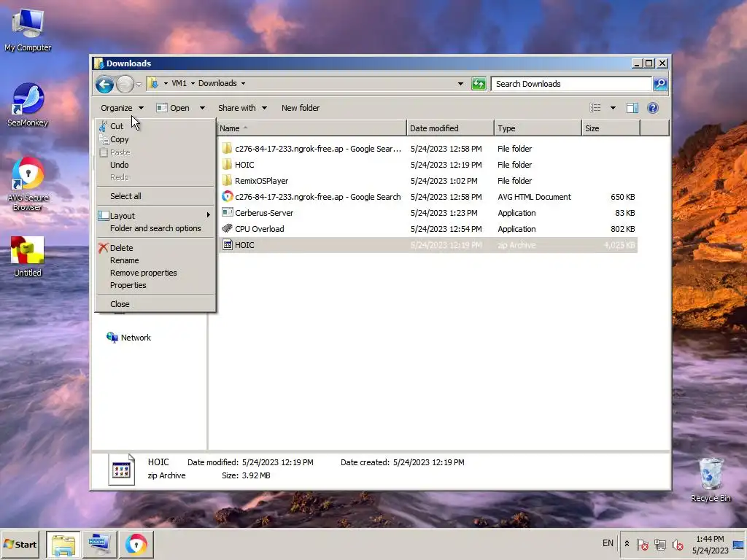Screen dimensions: 747x560
Task: Expand the Layout submenu
Action: coord(155,216)
